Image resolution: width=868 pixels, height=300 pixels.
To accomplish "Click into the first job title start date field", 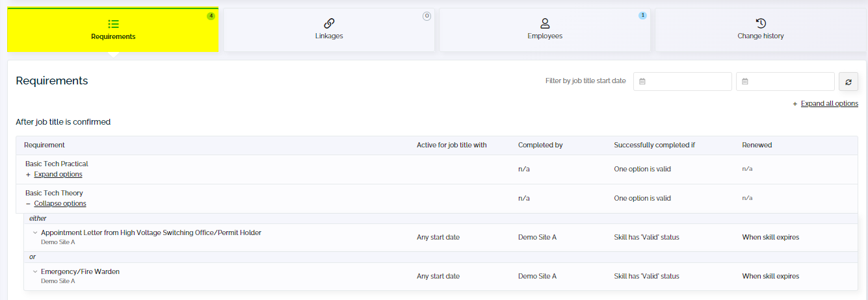I will [683, 81].
